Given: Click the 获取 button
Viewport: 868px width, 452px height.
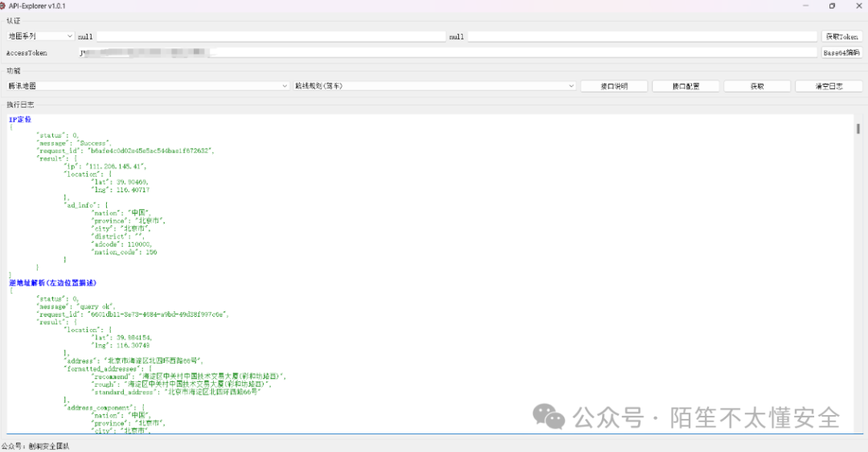Looking at the screenshot, I should tap(757, 86).
